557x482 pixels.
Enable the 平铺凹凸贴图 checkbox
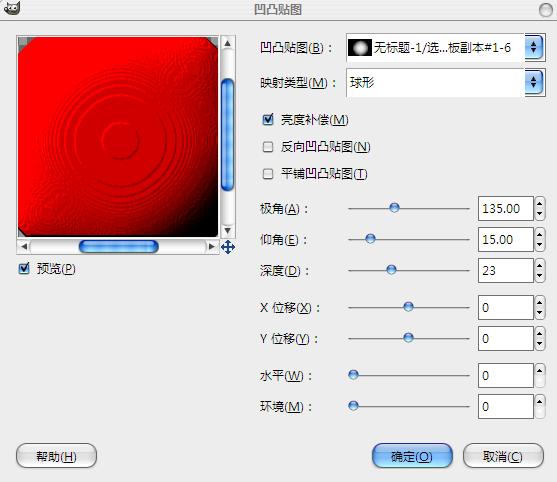267,174
